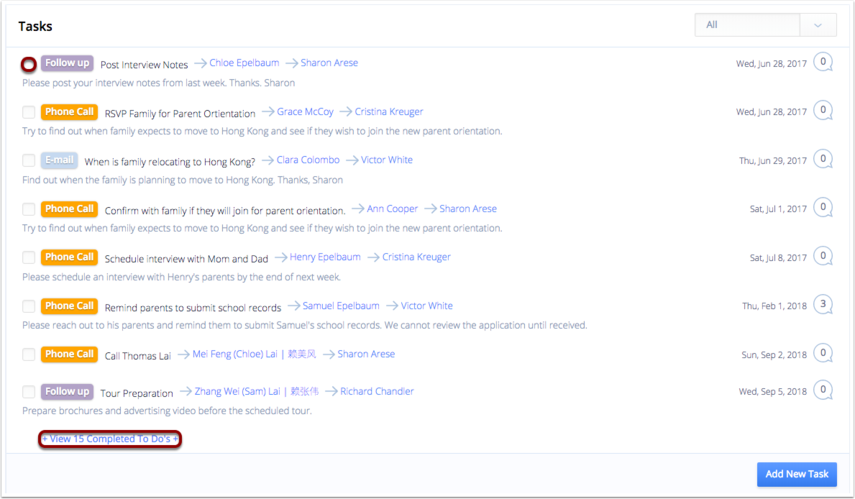Viewport: 855px width, 499px height.
Task: Click the Sat, Jul 8, 2017 due date
Action: 778,258
